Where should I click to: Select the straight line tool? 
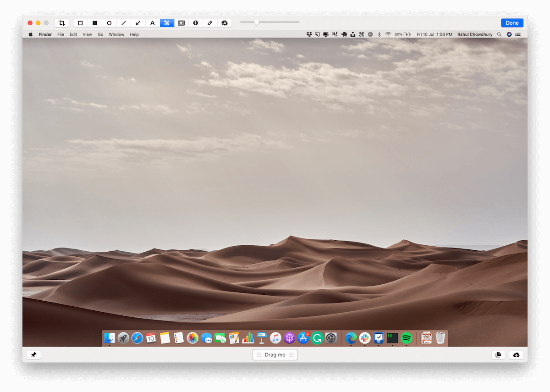[123, 22]
